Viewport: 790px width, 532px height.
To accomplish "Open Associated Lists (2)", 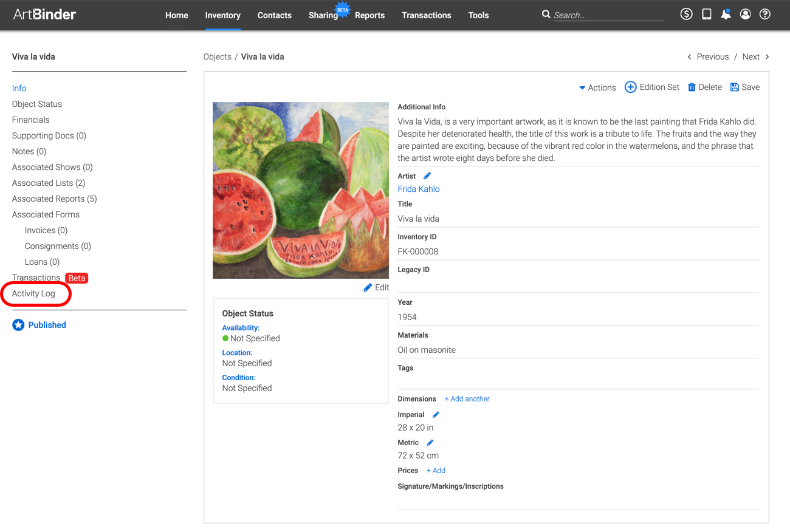I will point(49,183).
